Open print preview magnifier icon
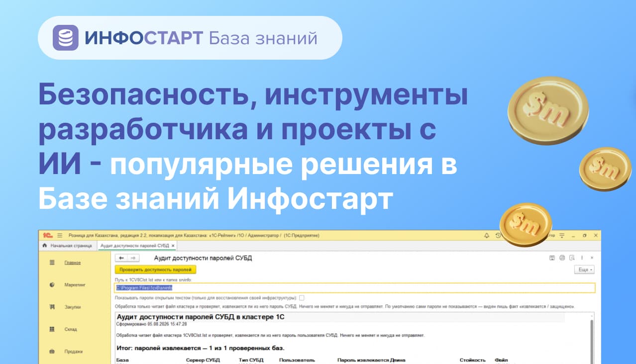The image size is (636, 364). 572,258
